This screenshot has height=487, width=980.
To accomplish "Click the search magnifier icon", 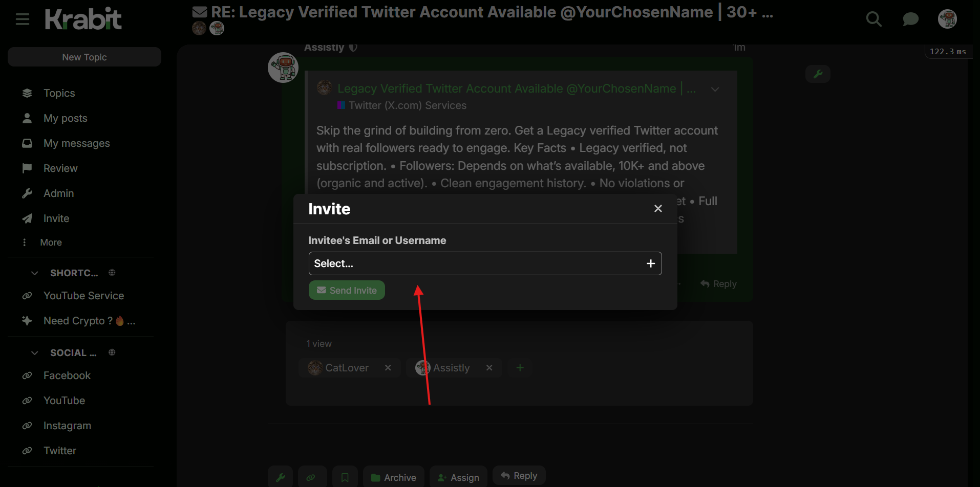I will 874,19.
